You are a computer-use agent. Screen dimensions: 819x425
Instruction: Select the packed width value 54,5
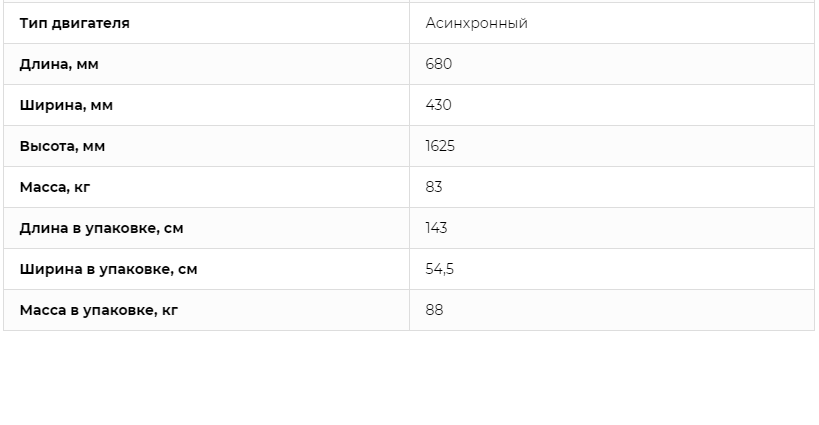pos(440,269)
